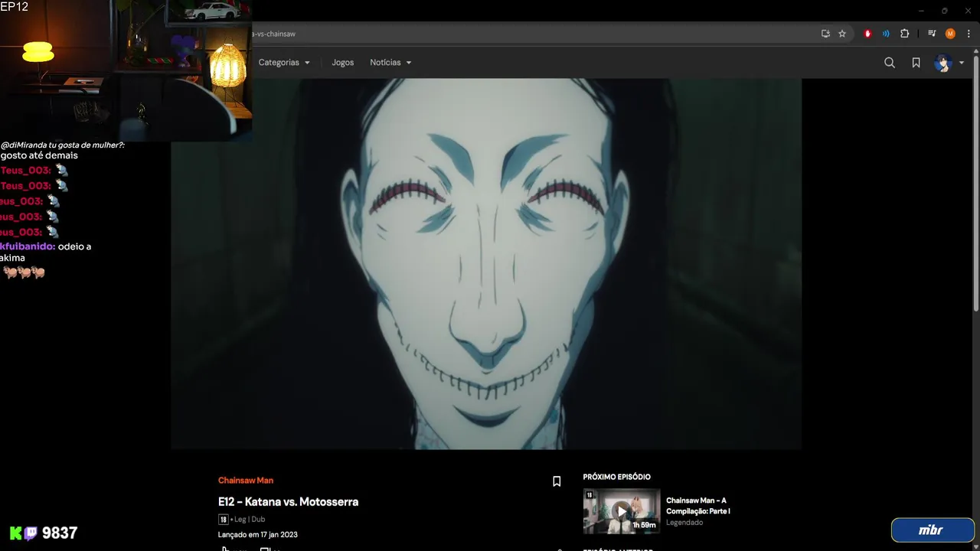The width and height of the screenshot is (980, 551).
Task: Click the Kick/Twitch viewer count 9837
Action: 59,533
